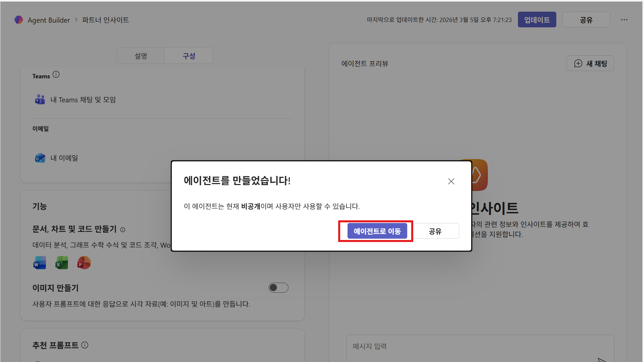
Task: Click the Teams info icon
Action: (56, 75)
